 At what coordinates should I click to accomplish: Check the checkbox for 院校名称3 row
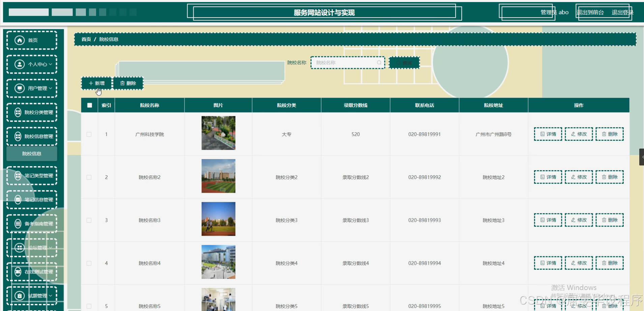coord(89,220)
